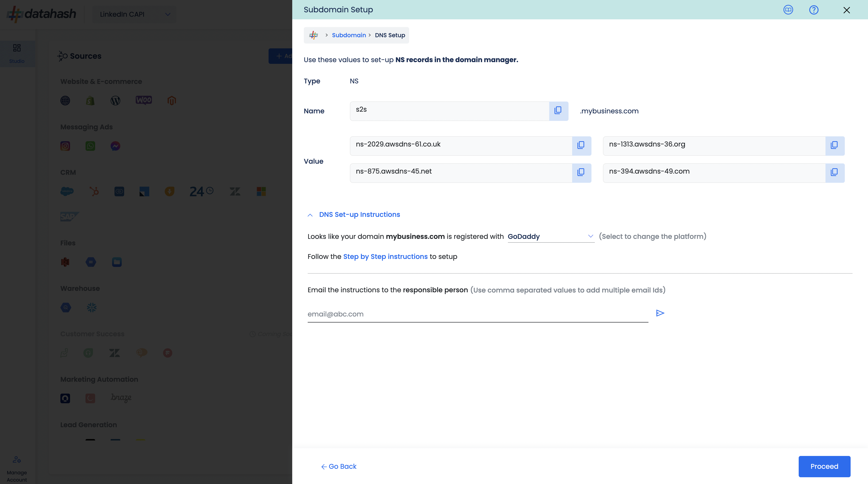This screenshot has width=868, height=484.
Task: Select the Microsoft CRM source icon
Action: click(261, 191)
